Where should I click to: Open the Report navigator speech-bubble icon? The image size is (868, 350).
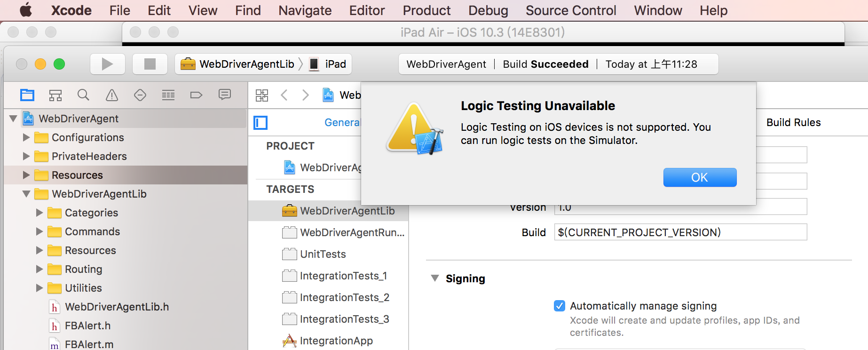[x=225, y=95]
